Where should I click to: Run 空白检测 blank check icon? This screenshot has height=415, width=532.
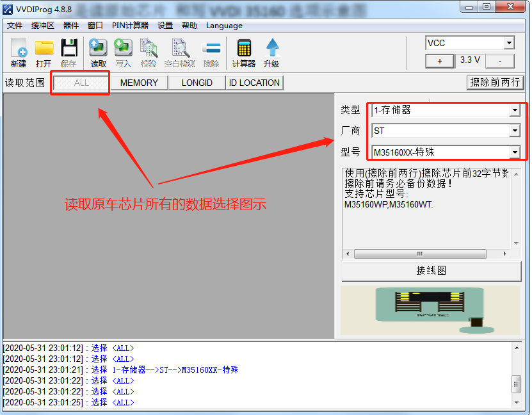click(180, 53)
